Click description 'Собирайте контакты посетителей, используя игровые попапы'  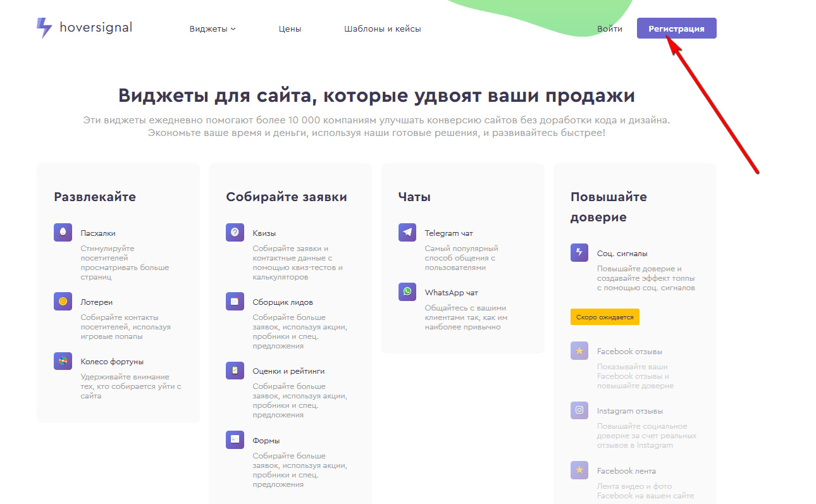point(126,327)
